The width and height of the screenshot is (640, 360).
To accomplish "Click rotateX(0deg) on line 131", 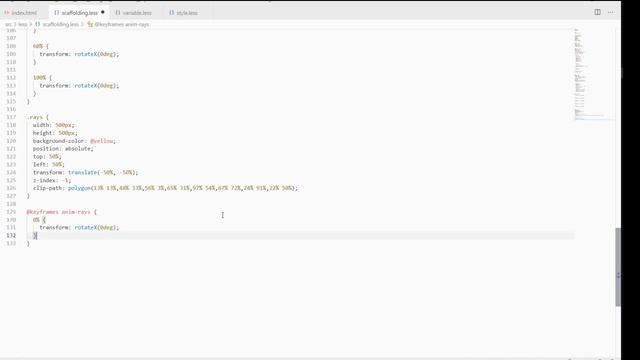I will [x=96, y=227].
